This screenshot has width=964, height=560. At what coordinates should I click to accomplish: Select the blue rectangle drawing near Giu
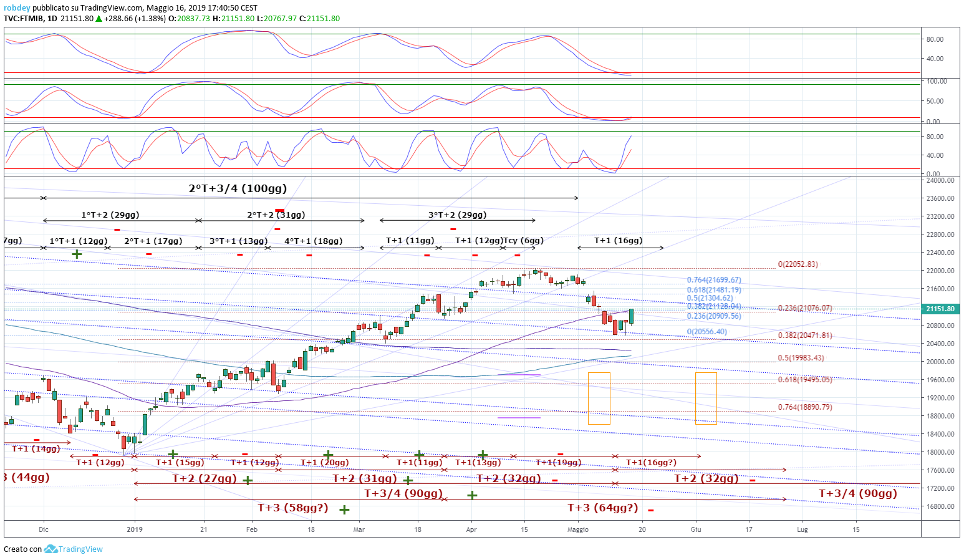(x=706, y=398)
